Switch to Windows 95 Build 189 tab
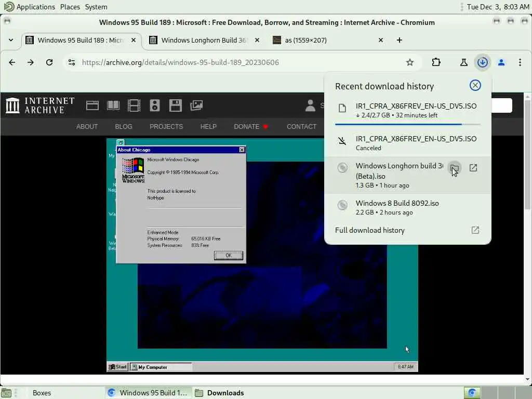 click(80, 40)
